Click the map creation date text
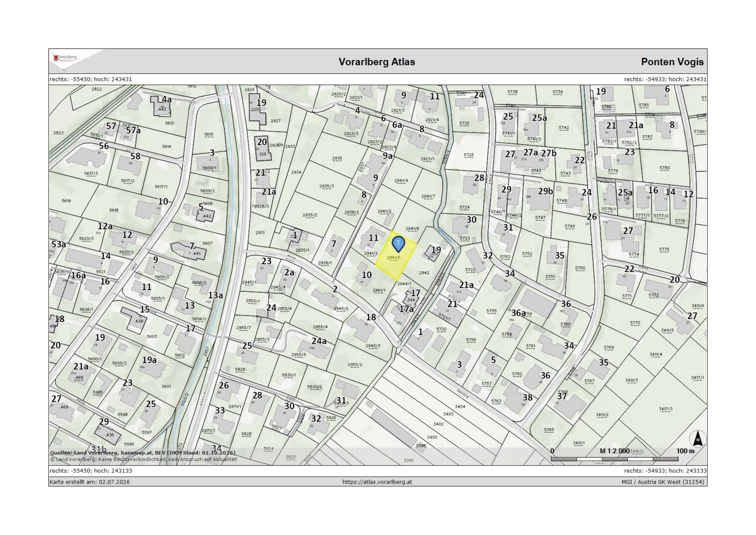This screenshot has width=756, height=535. (x=90, y=482)
